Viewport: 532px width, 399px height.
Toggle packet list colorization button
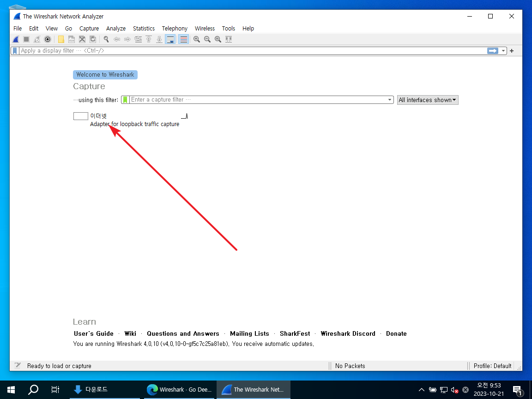coord(183,39)
